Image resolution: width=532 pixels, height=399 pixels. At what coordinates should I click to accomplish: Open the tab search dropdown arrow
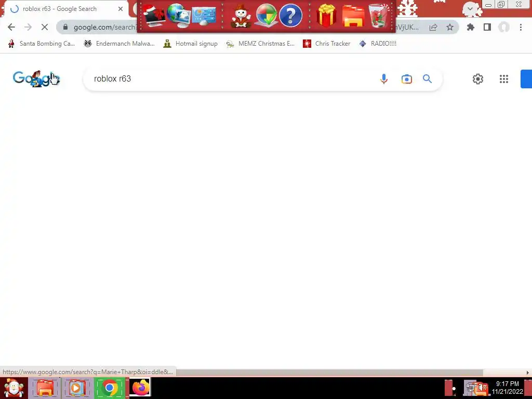tap(470, 8)
